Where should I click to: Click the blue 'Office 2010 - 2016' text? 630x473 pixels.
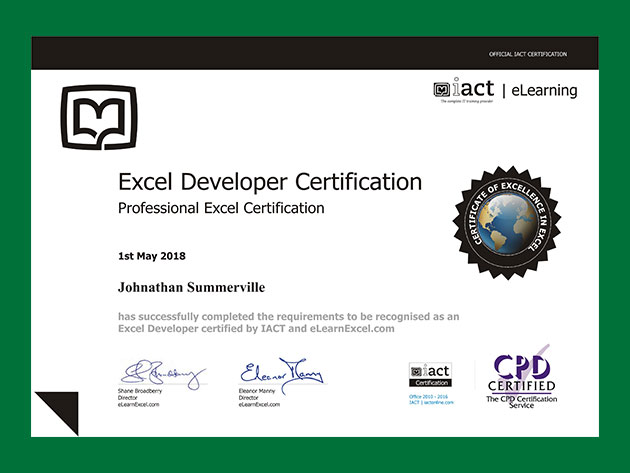(x=428, y=396)
